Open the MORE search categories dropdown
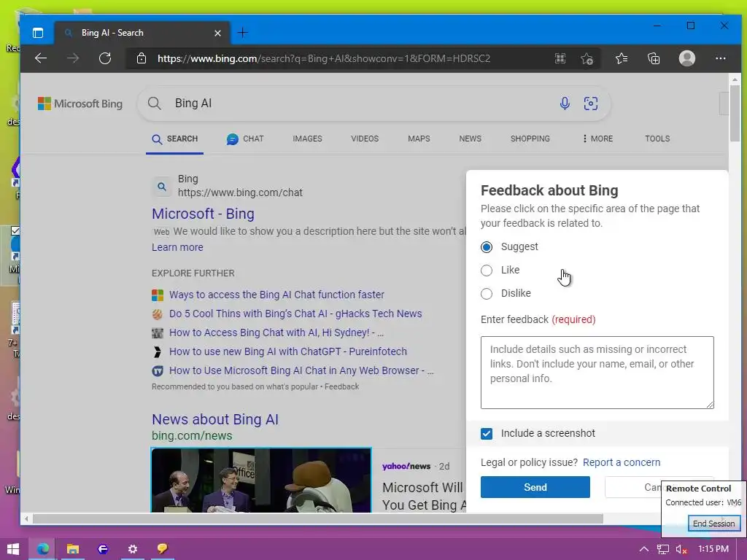The height and width of the screenshot is (560, 747). pos(597,139)
